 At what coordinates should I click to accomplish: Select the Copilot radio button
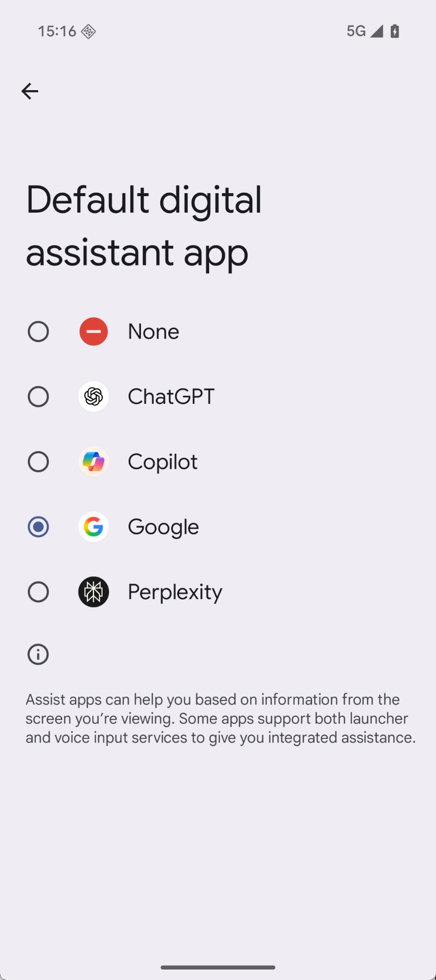click(38, 462)
